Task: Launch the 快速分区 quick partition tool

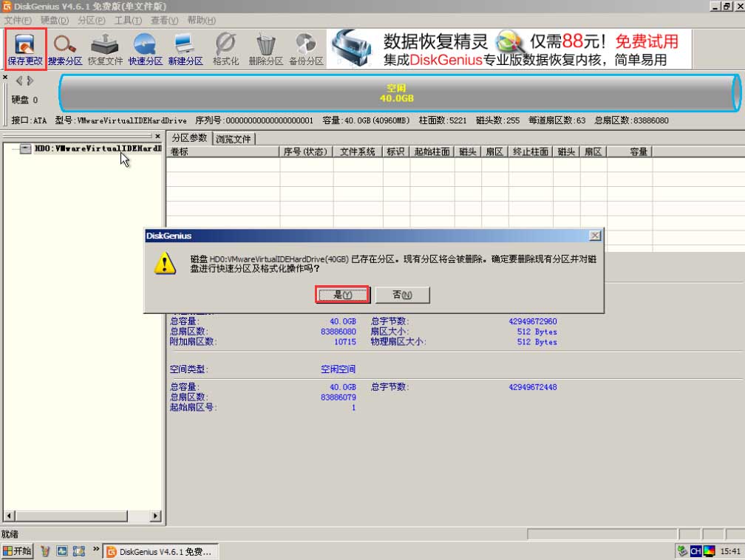Action: pyautogui.click(x=145, y=47)
